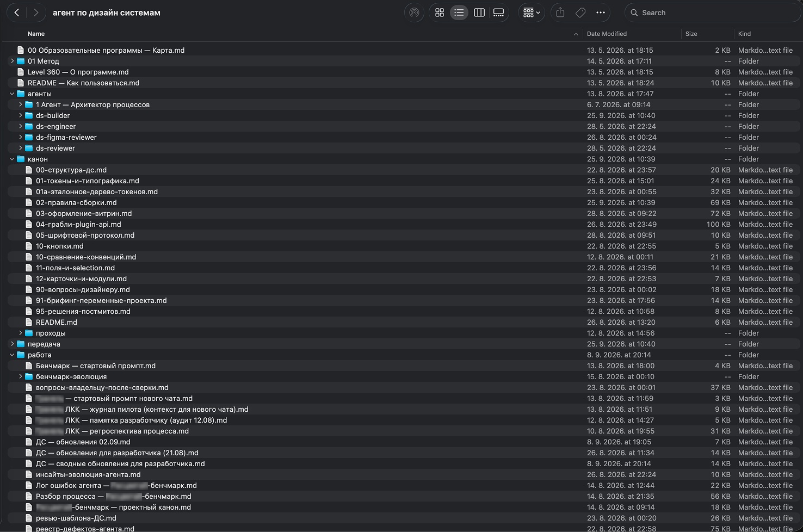Focus the Search field

point(713,13)
